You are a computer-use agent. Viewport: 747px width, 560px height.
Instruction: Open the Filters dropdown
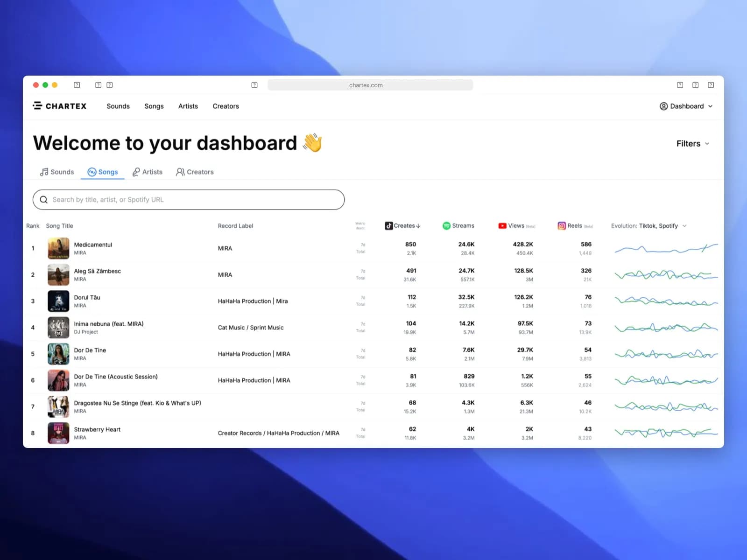tap(692, 143)
